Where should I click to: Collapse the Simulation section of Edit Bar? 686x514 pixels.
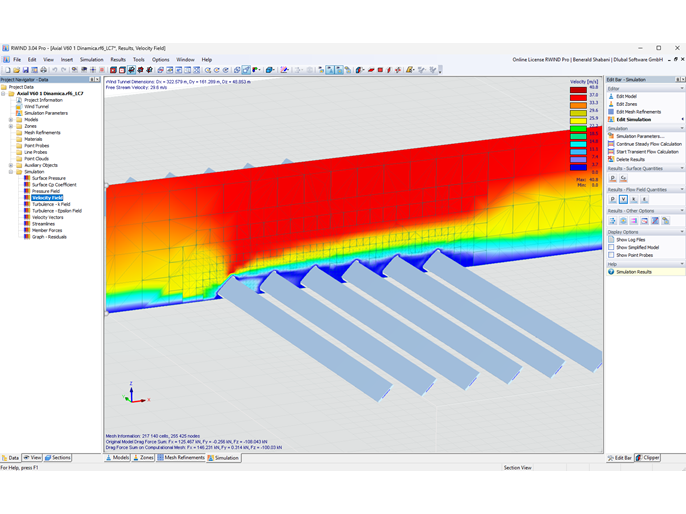(682, 129)
